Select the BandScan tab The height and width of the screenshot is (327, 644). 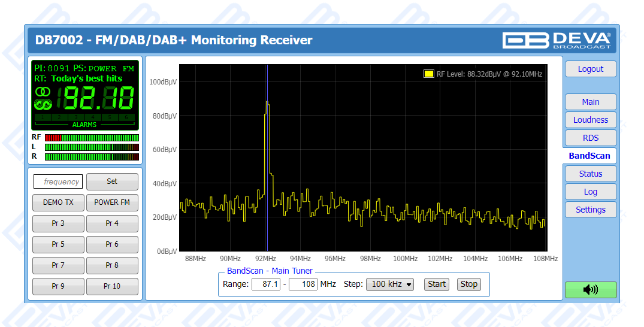[589, 156]
